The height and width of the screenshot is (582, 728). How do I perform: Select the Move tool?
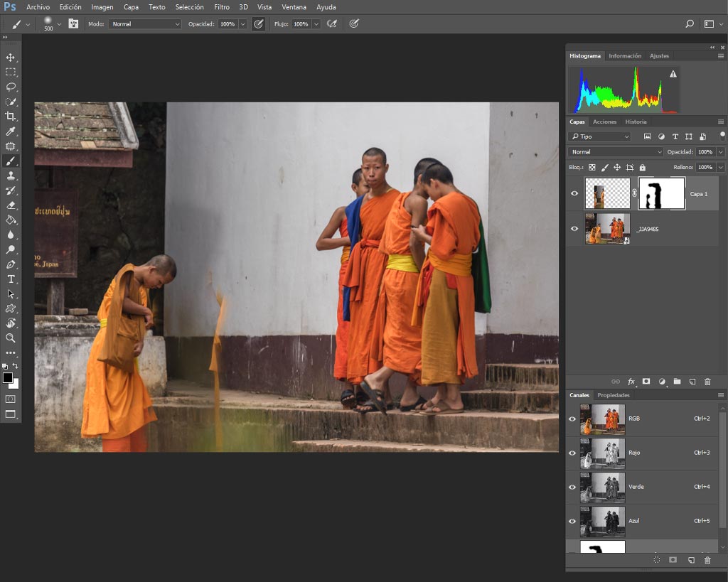(10, 58)
